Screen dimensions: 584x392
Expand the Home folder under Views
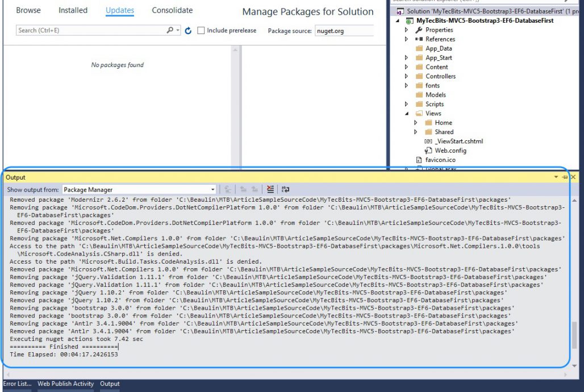pos(416,123)
